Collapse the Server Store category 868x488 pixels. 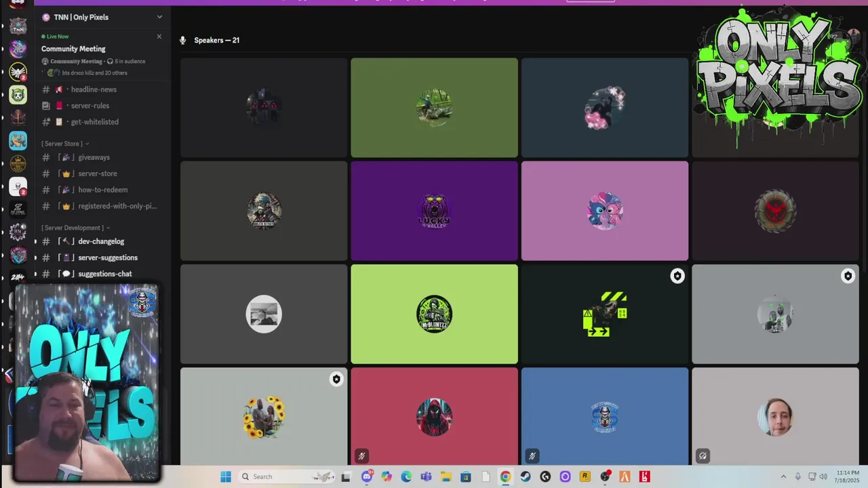pyautogui.click(x=65, y=144)
